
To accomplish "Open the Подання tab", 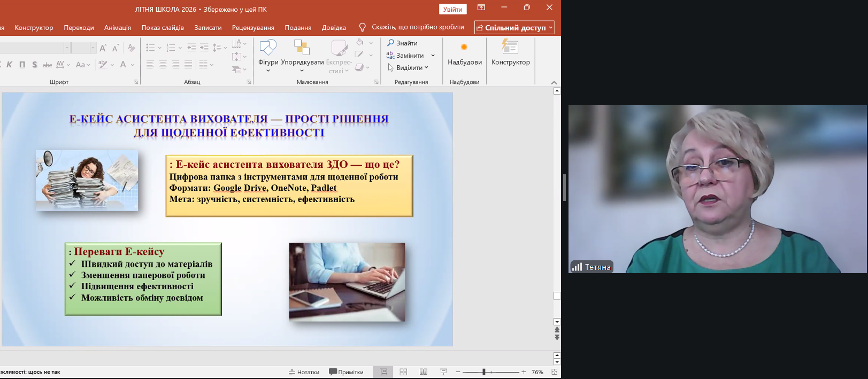I will [298, 28].
